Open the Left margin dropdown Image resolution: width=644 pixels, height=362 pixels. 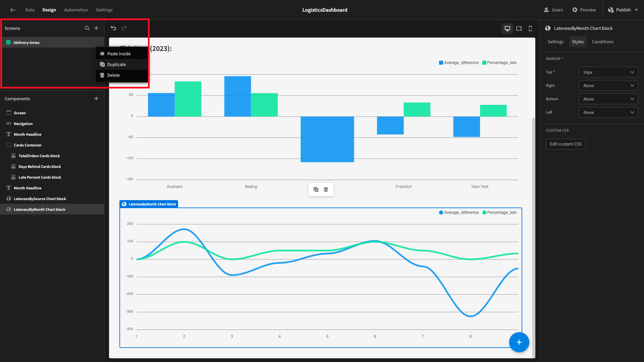(608, 112)
